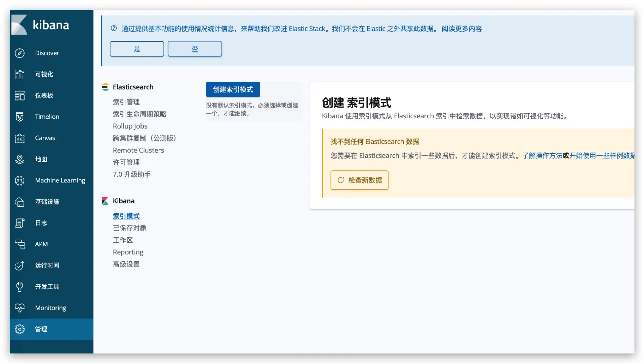Image resolution: width=644 pixels, height=363 pixels.
Task: Accept telemetry with the 是 button
Action: coord(137,49)
